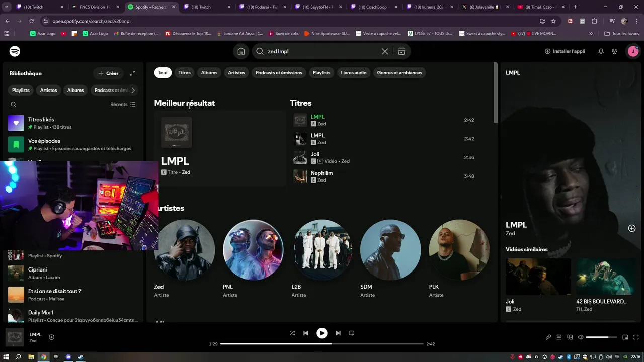Filter library by Playlists chip
This screenshot has width=644, height=362.
point(21,90)
